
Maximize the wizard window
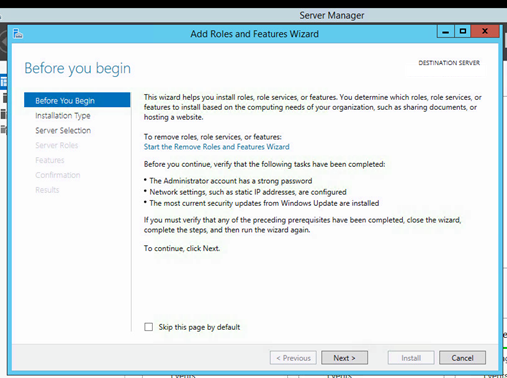coord(463,32)
